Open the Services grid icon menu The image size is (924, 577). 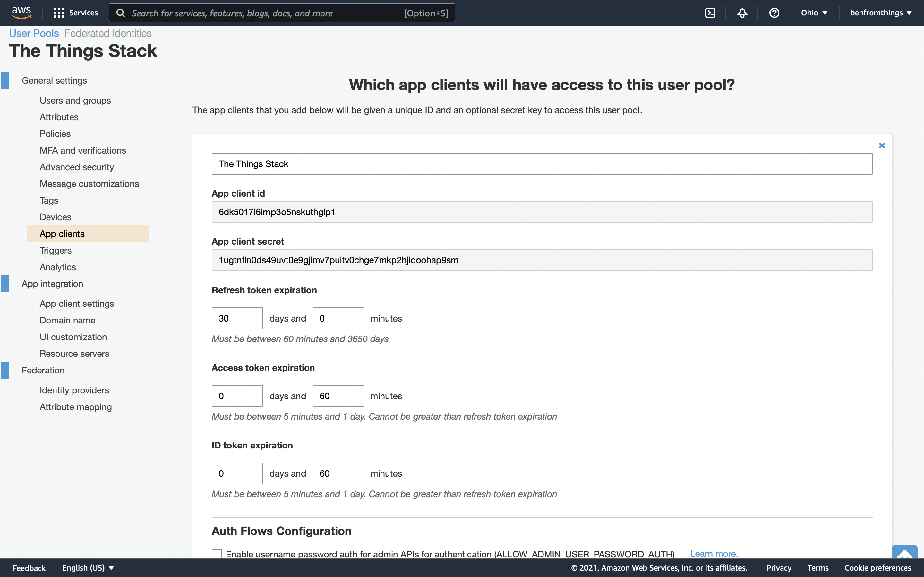58,13
